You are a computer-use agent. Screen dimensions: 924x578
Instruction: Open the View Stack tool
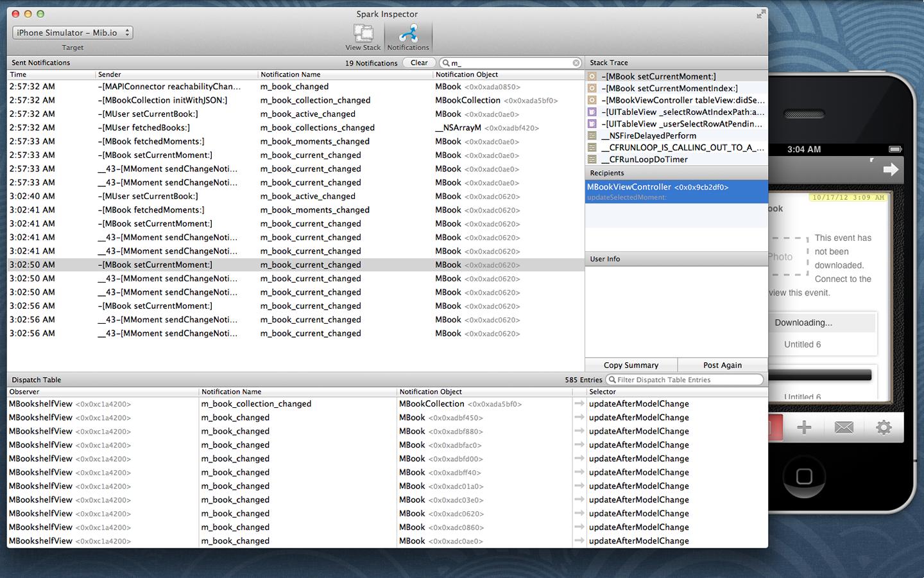(x=363, y=37)
